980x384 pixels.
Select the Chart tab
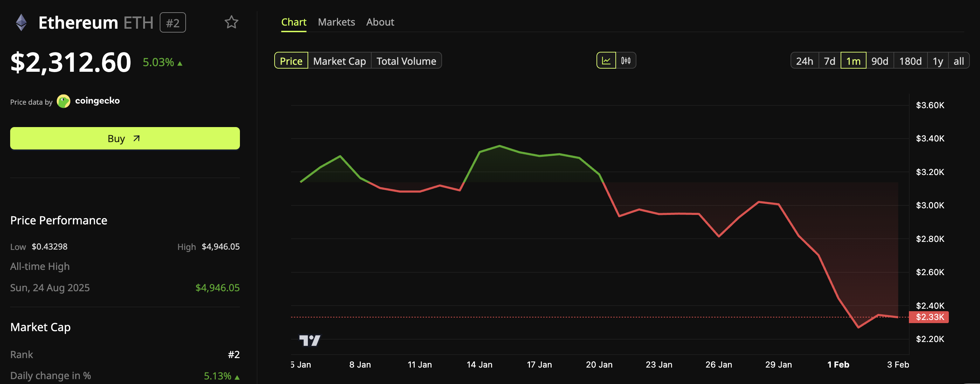[x=294, y=22]
